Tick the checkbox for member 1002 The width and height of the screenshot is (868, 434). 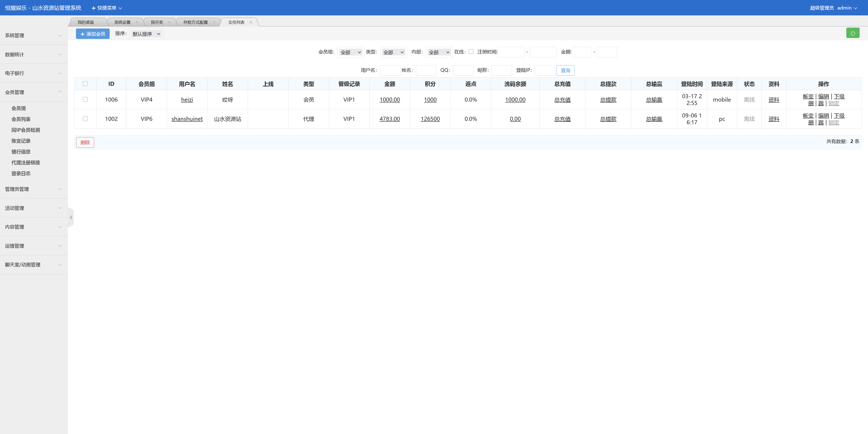click(85, 119)
